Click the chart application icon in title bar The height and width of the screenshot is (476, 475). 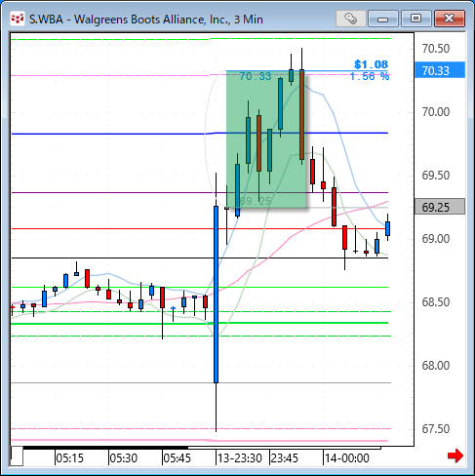pyautogui.click(x=18, y=19)
